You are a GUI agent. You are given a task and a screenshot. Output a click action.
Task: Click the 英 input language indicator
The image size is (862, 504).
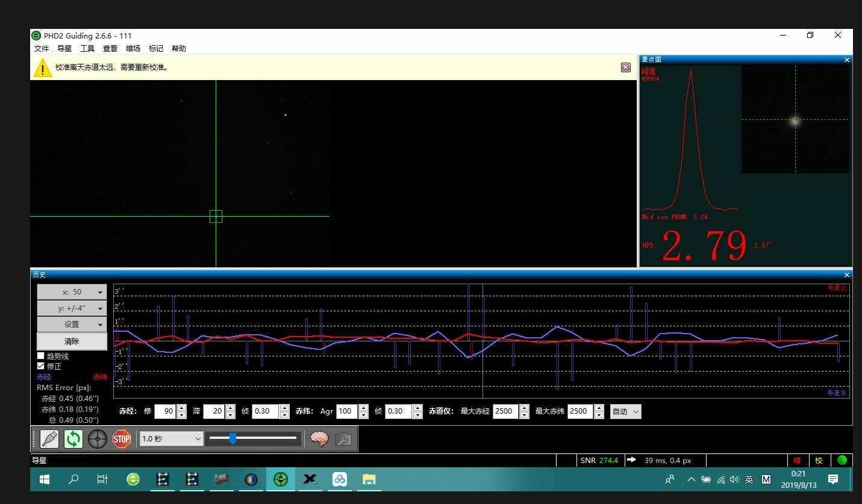[749, 479]
